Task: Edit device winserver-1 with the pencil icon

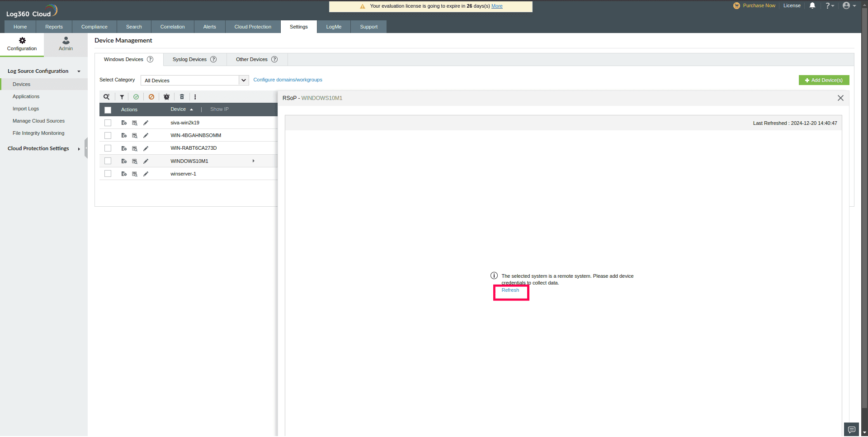Action: tap(146, 174)
